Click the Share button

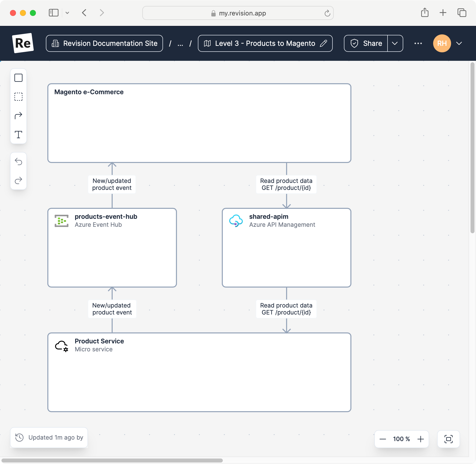366,43
